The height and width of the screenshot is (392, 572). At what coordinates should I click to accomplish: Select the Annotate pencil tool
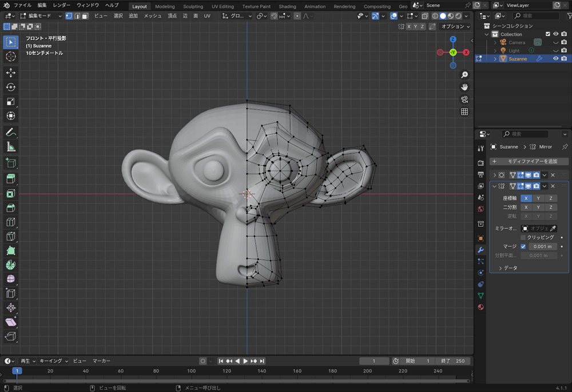tap(10, 132)
